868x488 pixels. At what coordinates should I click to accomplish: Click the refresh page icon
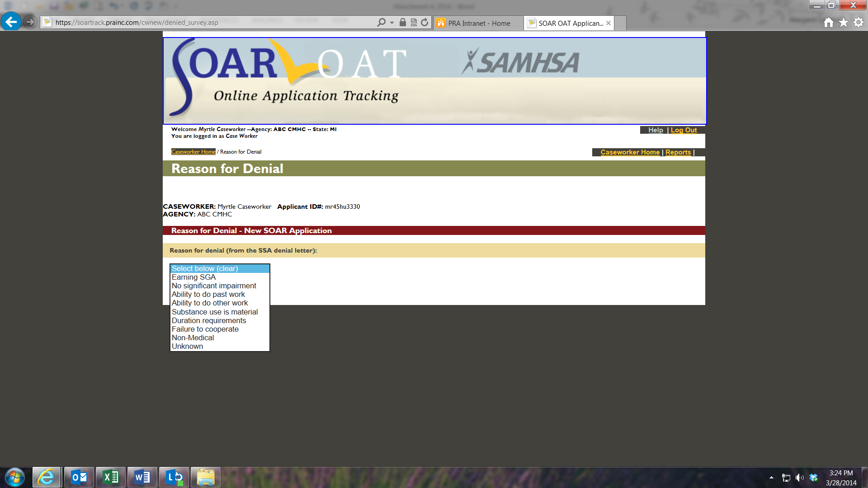click(x=425, y=23)
